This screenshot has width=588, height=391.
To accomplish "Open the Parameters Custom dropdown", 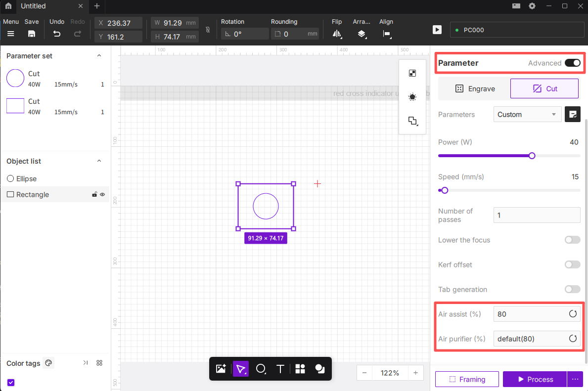I will [527, 114].
